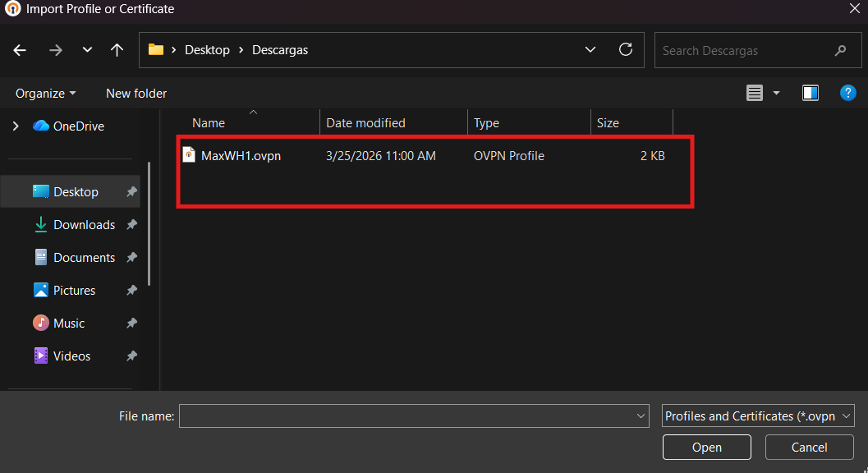The image size is (868, 473).
Task: Click the MaxWH1.ovpn file icon
Action: coord(189,155)
